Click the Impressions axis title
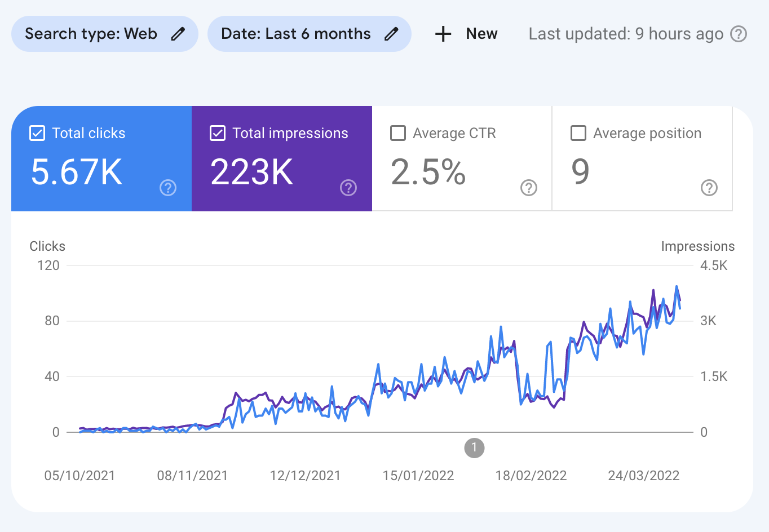This screenshot has height=532, width=769. pyautogui.click(x=698, y=246)
